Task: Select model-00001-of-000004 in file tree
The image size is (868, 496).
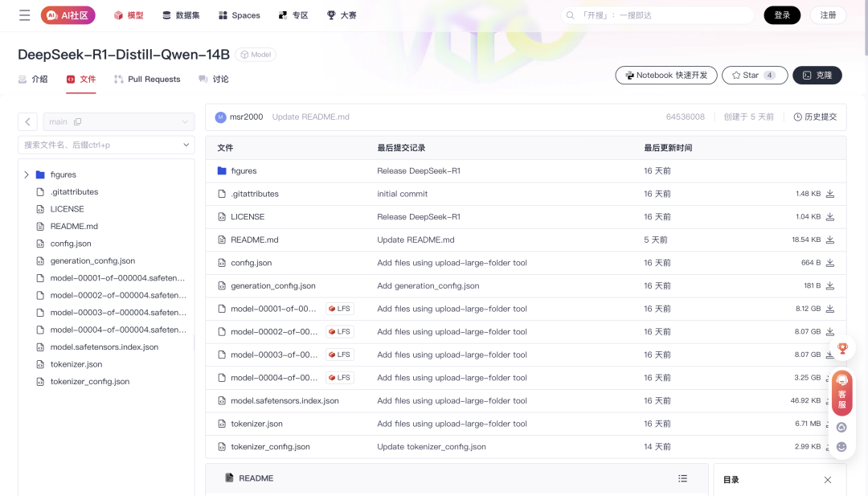Action: [x=117, y=278]
